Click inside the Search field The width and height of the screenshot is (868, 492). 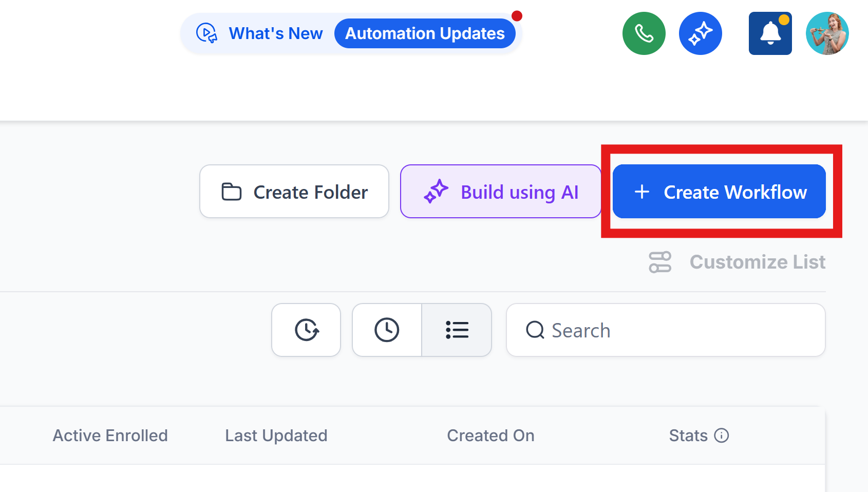(x=642, y=330)
